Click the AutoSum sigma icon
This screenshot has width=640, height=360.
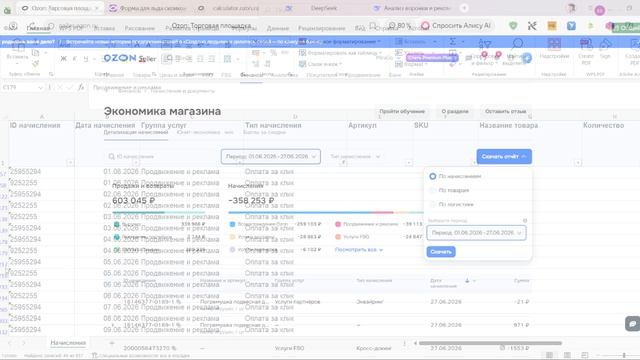[453, 42]
